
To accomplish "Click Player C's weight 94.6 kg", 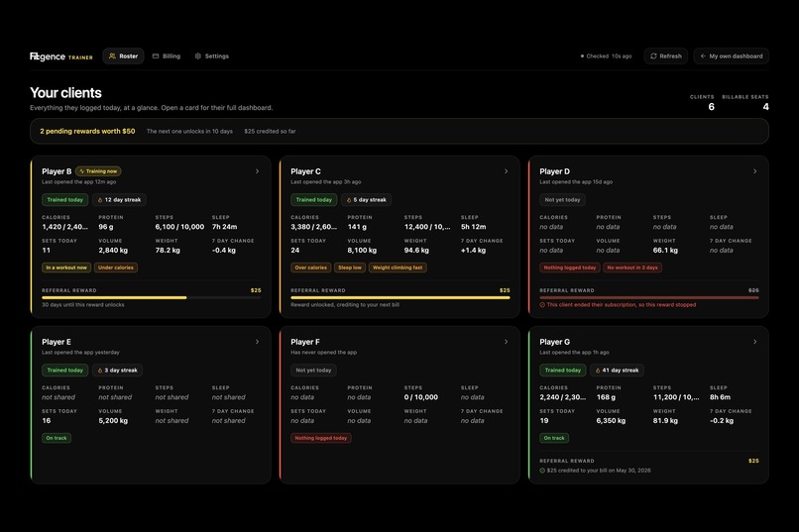I will [416, 250].
